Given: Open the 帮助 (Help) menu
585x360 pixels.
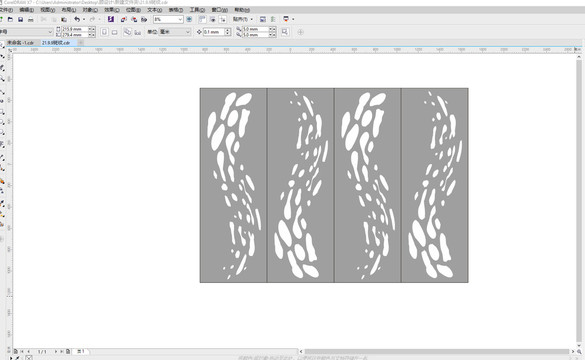Looking at the screenshot, I should pos(242,10).
